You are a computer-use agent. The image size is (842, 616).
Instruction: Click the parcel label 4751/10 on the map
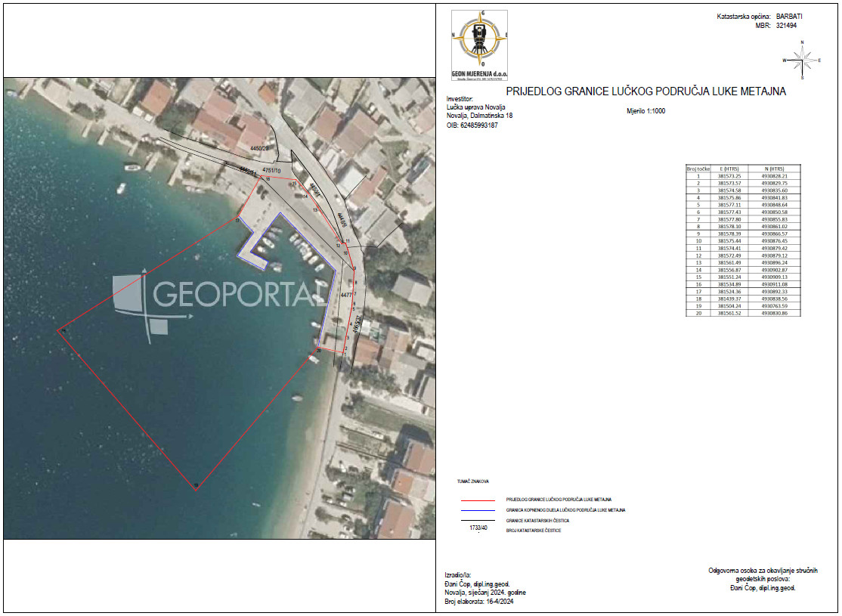271,171
